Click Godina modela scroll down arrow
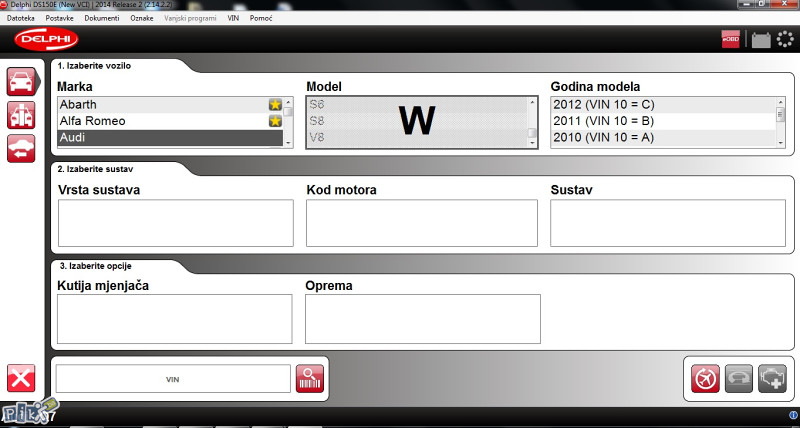800x428 pixels. tap(781, 143)
